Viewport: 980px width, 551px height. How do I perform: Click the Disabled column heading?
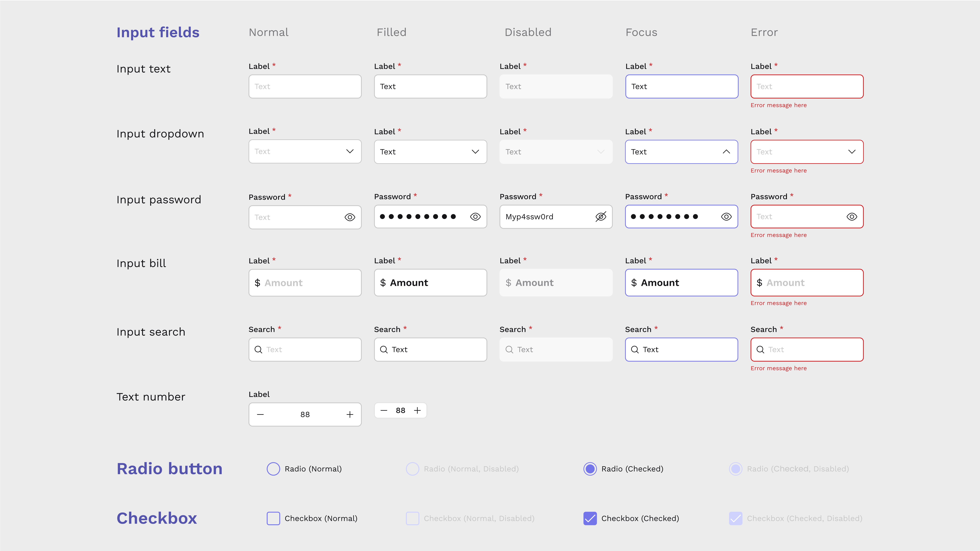(528, 32)
